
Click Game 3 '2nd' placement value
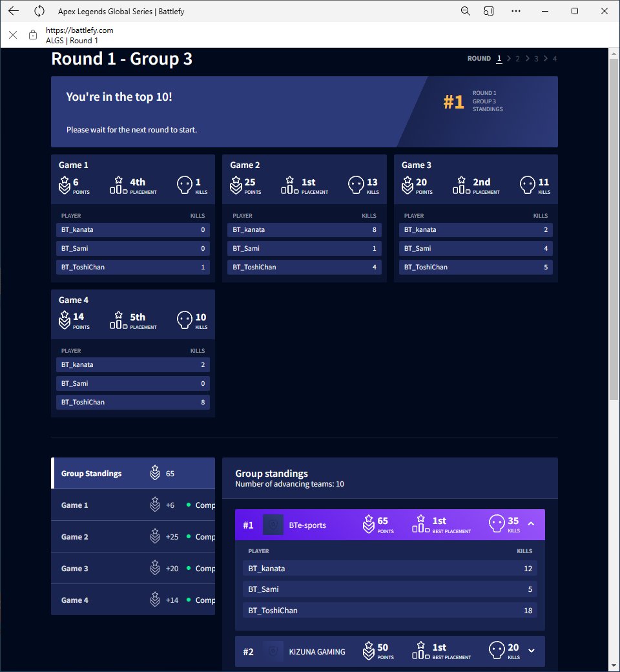[x=482, y=182]
